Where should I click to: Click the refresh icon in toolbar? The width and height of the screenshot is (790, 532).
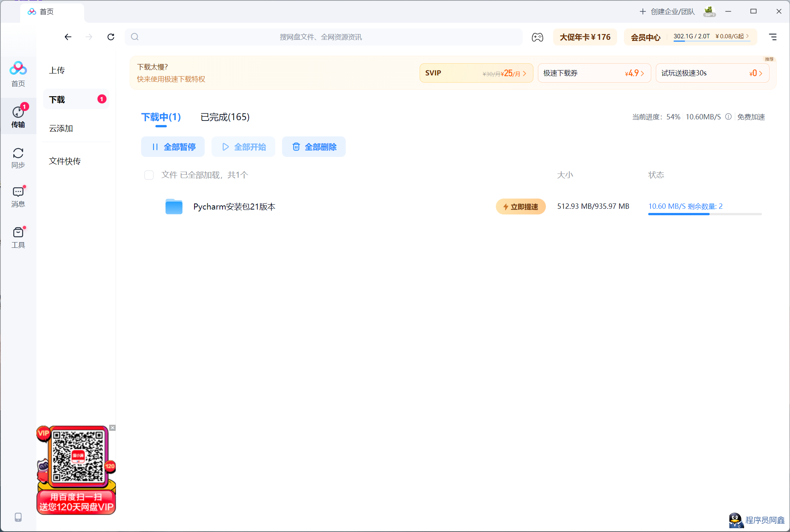pos(111,37)
